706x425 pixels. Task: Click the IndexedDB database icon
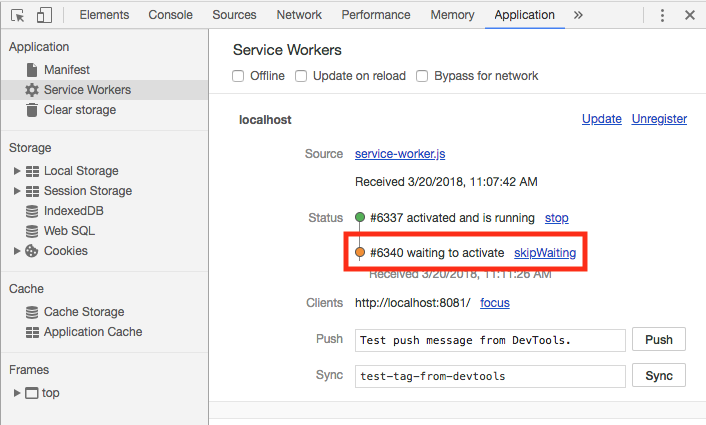point(32,211)
